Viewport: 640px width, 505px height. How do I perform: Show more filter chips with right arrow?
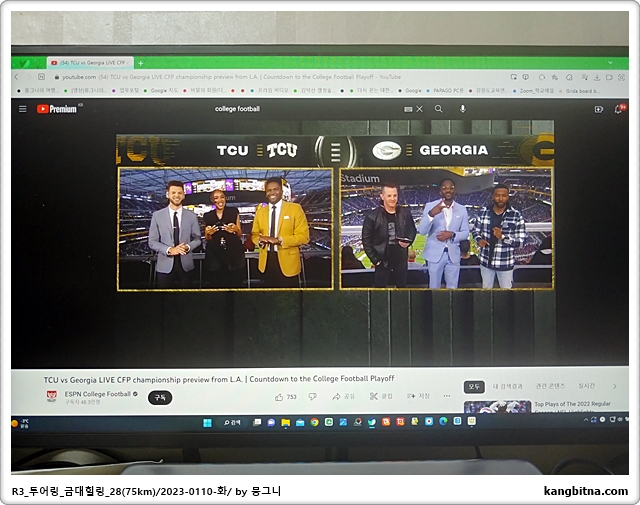[614, 386]
